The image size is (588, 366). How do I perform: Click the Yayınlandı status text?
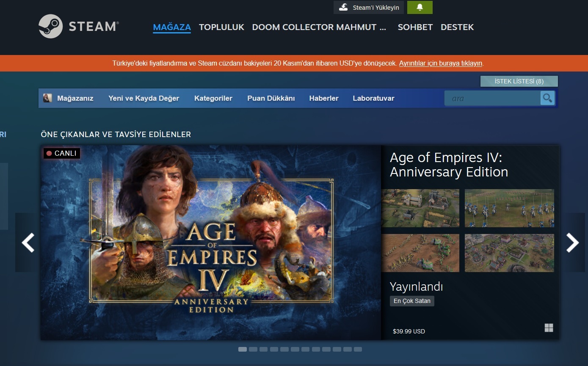(416, 286)
